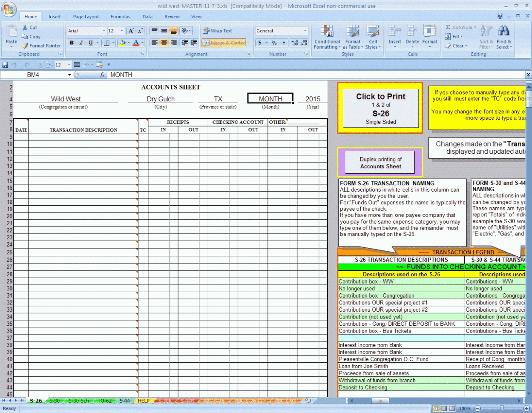Open the font size dropdown

point(121,31)
